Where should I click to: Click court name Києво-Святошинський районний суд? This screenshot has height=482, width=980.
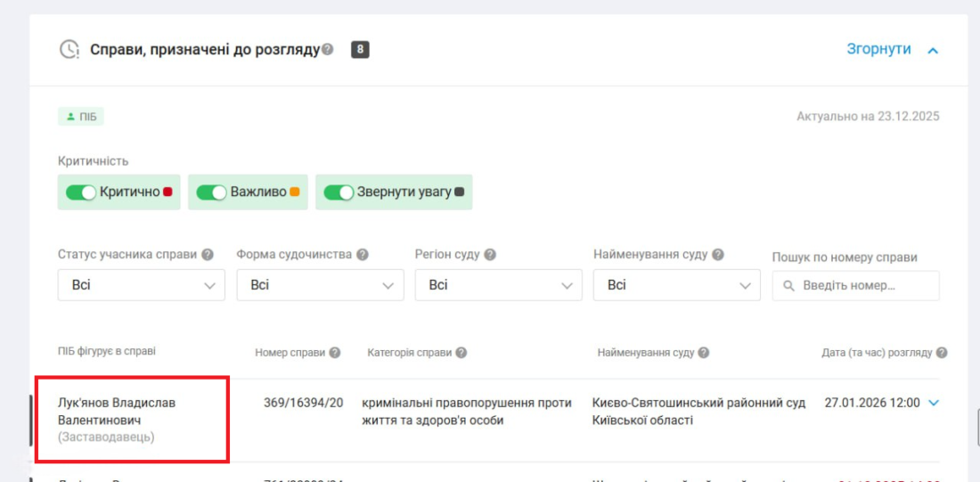click(x=698, y=412)
